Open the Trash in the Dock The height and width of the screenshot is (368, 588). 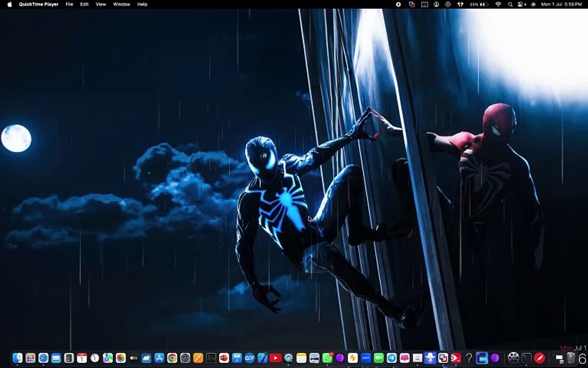point(571,358)
